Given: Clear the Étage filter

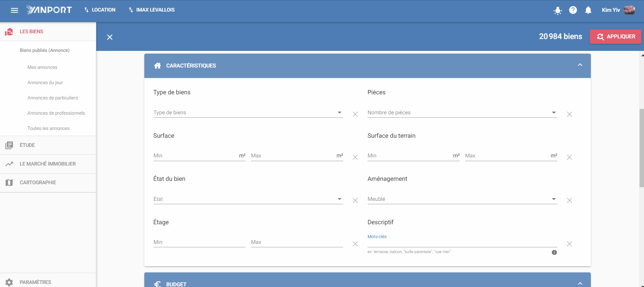Looking at the screenshot, I should [x=355, y=244].
